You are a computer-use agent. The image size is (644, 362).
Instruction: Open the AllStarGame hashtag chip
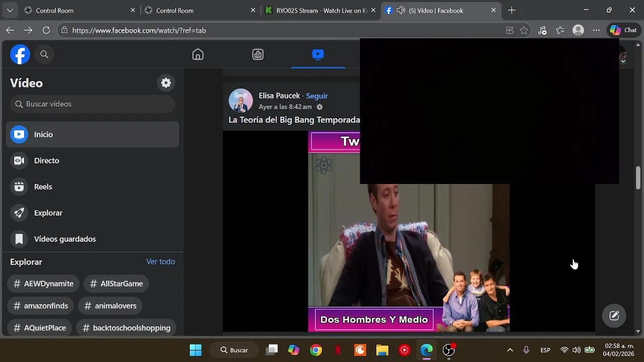click(x=116, y=284)
